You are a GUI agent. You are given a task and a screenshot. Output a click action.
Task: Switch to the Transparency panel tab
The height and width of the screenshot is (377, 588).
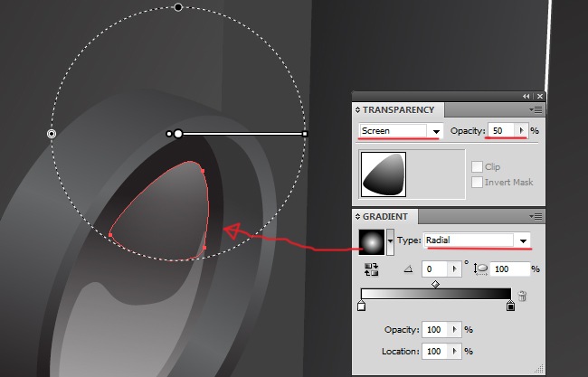tap(398, 109)
